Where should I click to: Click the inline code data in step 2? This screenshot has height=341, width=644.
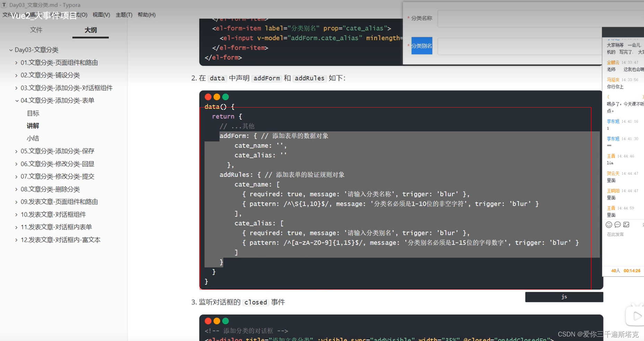point(217,78)
